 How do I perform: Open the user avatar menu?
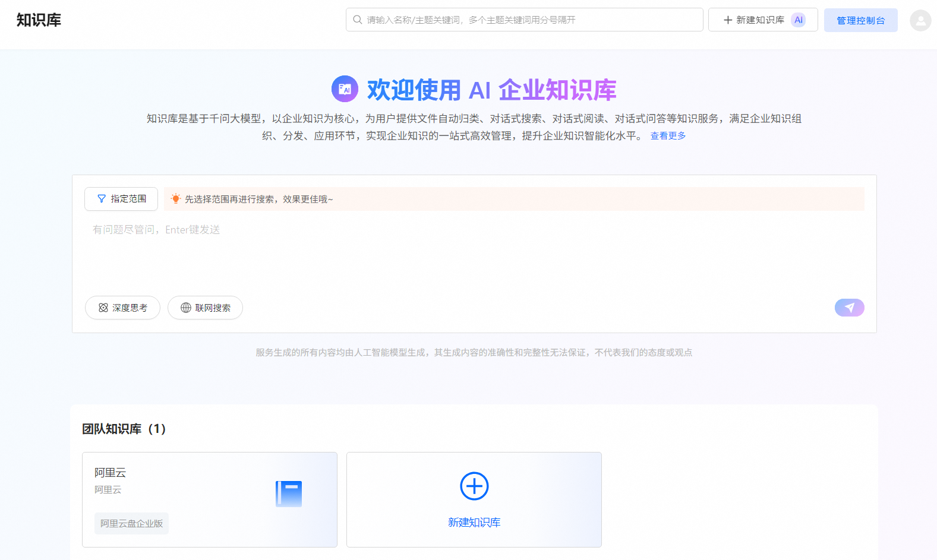[920, 20]
